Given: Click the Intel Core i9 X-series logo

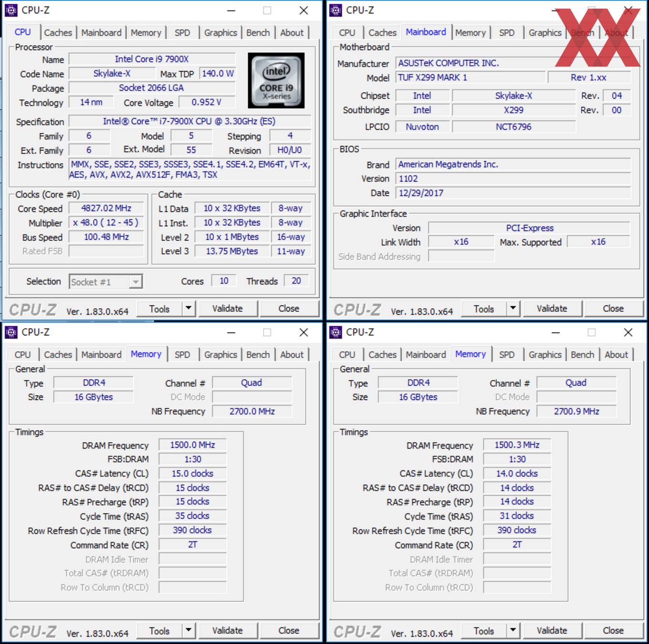Looking at the screenshot, I should click(x=276, y=80).
